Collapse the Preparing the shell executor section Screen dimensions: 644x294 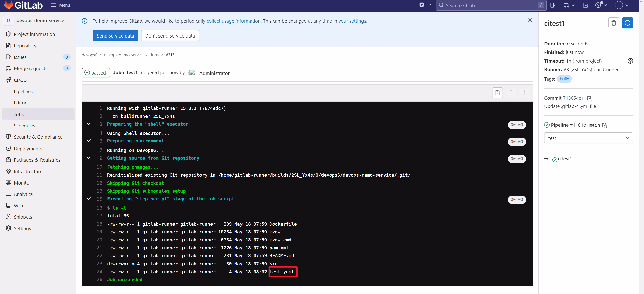(x=89, y=124)
